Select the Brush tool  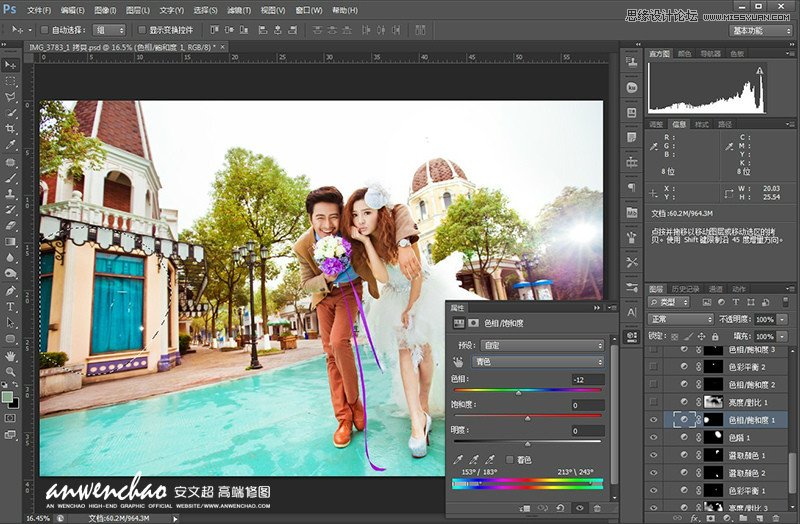(10, 178)
